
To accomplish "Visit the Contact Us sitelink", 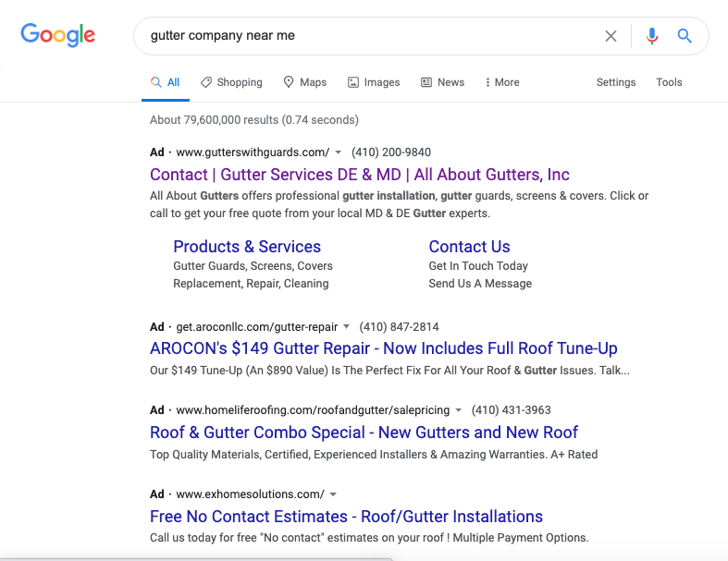I will click(x=469, y=247).
